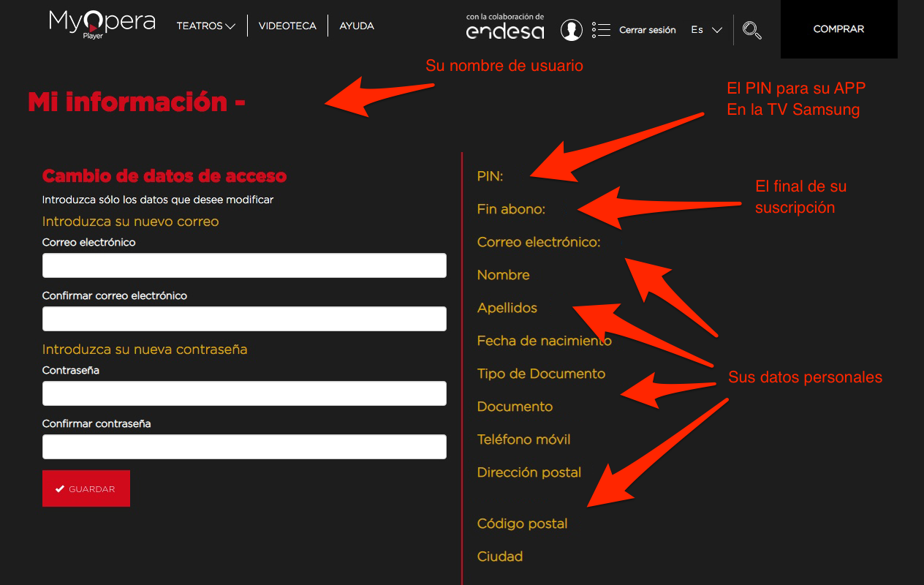Click the Fin abono label
The width and height of the screenshot is (924, 585).
tap(511, 209)
